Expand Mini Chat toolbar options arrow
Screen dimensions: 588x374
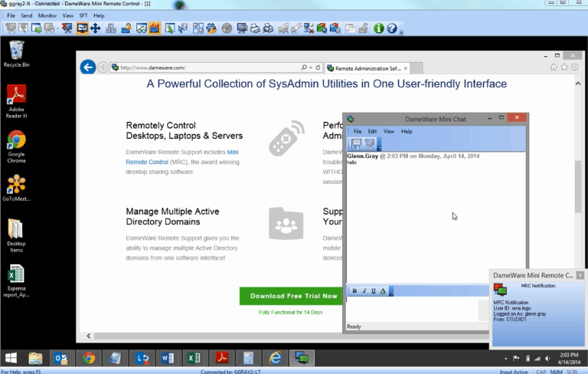(379, 144)
